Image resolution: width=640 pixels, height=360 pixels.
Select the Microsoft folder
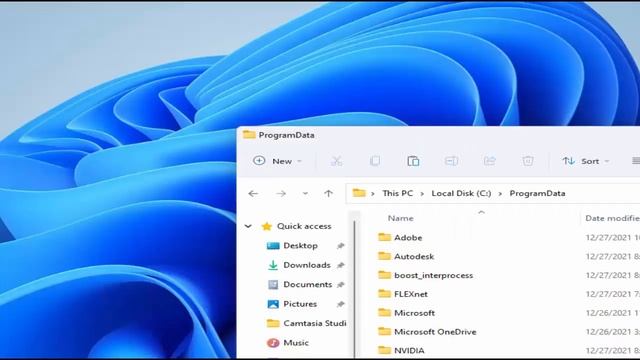coord(414,313)
